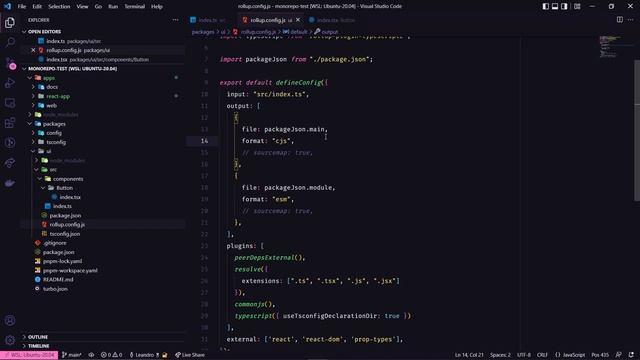Toggle primary side bar layout icon
This screenshot has height=360, width=640.
pos(545,6)
